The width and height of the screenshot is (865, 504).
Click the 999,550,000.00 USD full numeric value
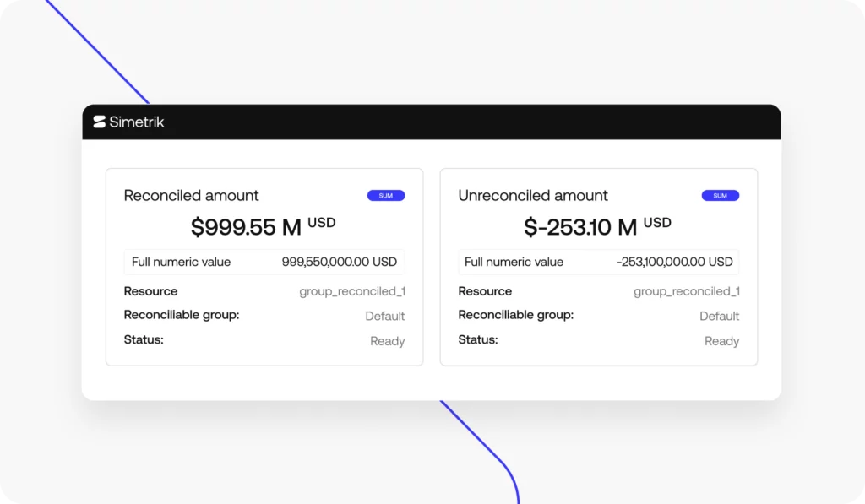tap(340, 262)
